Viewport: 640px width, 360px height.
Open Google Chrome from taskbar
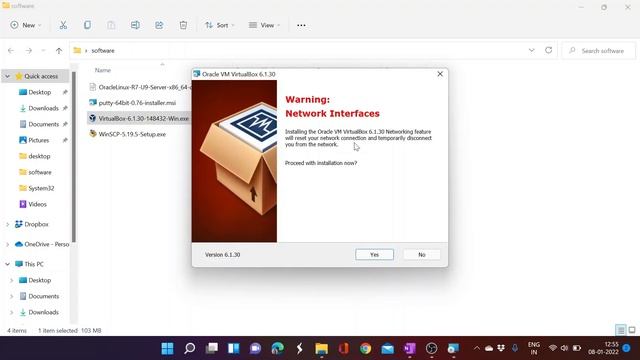pyautogui.click(x=366, y=348)
